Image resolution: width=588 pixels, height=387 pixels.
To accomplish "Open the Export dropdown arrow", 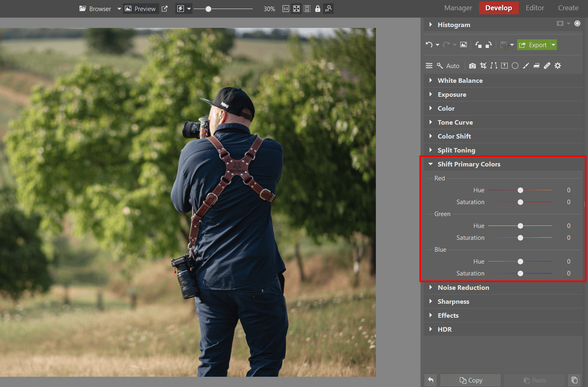I will tap(554, 45).
